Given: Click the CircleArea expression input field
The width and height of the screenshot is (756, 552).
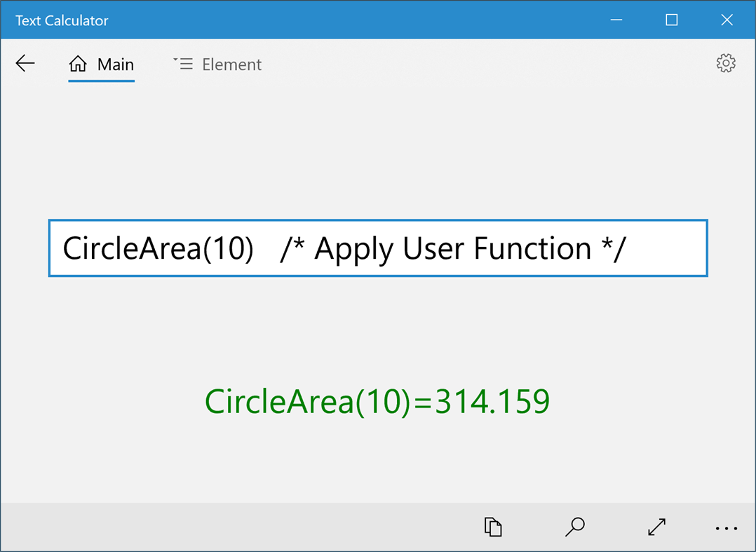Looking at the screenshot, I should [378, 248].
